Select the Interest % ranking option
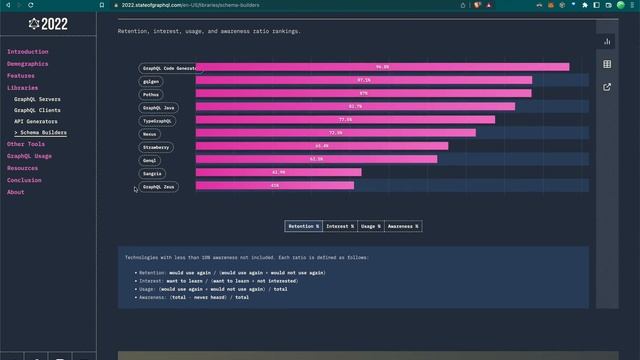 tap(340, 226)
